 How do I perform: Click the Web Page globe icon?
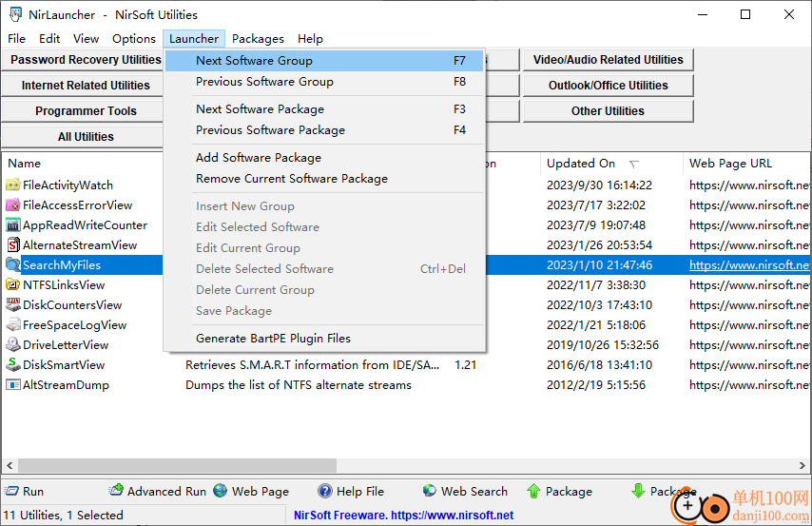click(x=220, y=490)
